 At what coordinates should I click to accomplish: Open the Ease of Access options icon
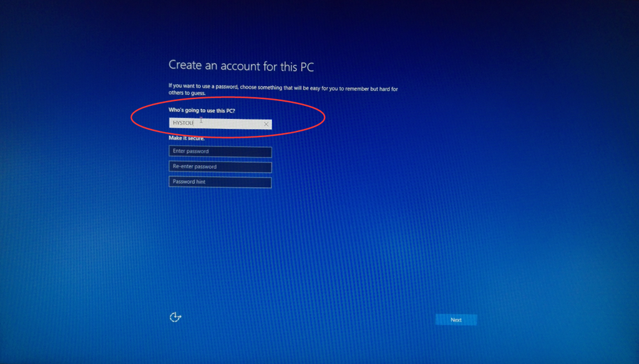point(175,317)
